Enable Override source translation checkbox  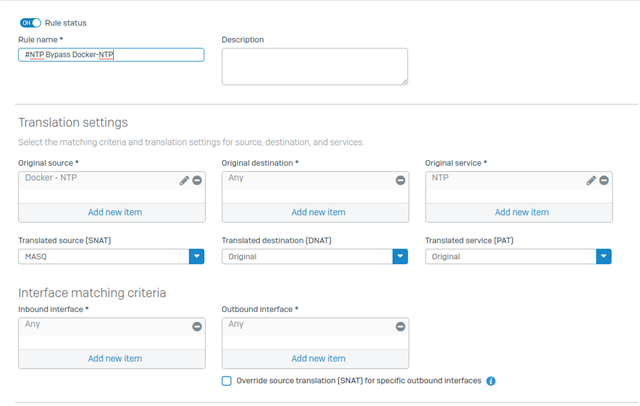(227, 381)
